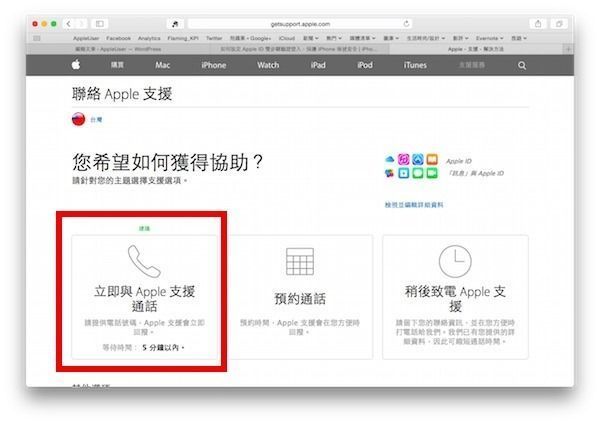This screenshot has width=600, height=424.
Task: Click the calendar grid icon
Action: tap(300, 262)
